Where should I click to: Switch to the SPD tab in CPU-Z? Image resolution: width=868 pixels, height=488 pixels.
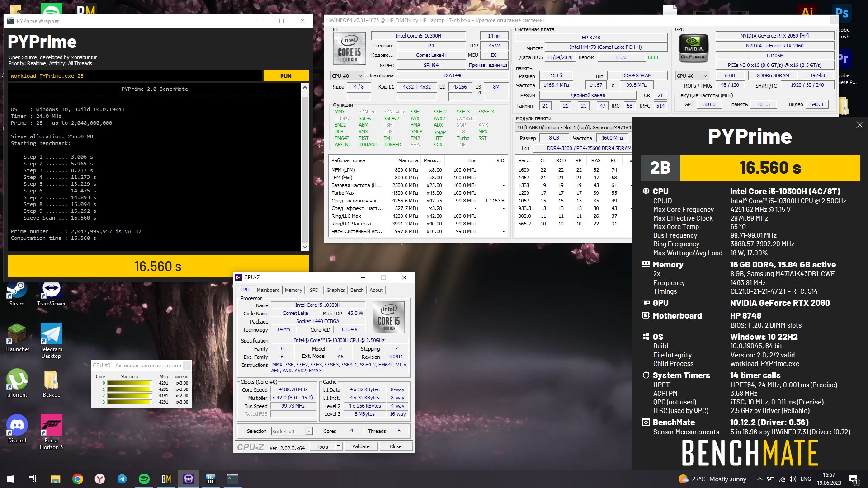point(314,290)
